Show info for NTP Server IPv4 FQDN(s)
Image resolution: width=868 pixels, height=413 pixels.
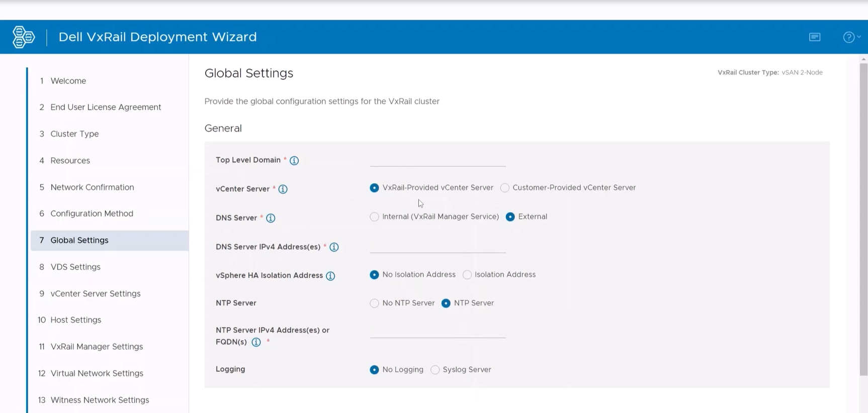[256, 342]
